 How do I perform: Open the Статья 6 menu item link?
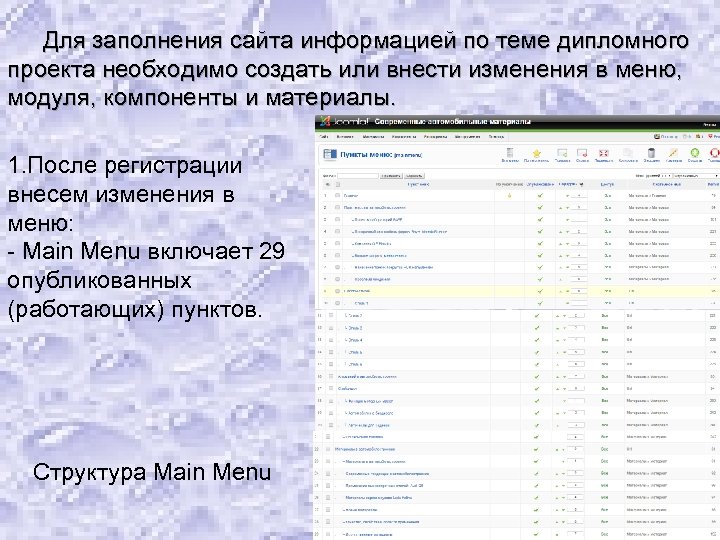tap(354, 364)
